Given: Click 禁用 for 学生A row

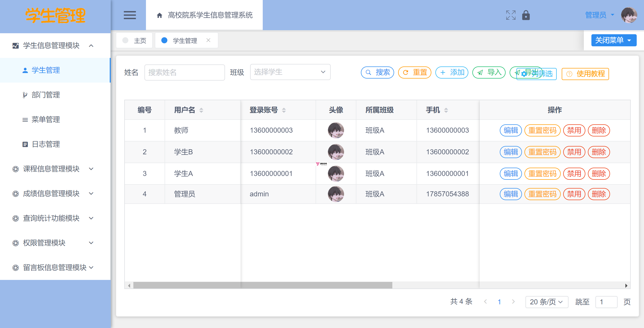Looking at the screenshot, I should 574,174.
